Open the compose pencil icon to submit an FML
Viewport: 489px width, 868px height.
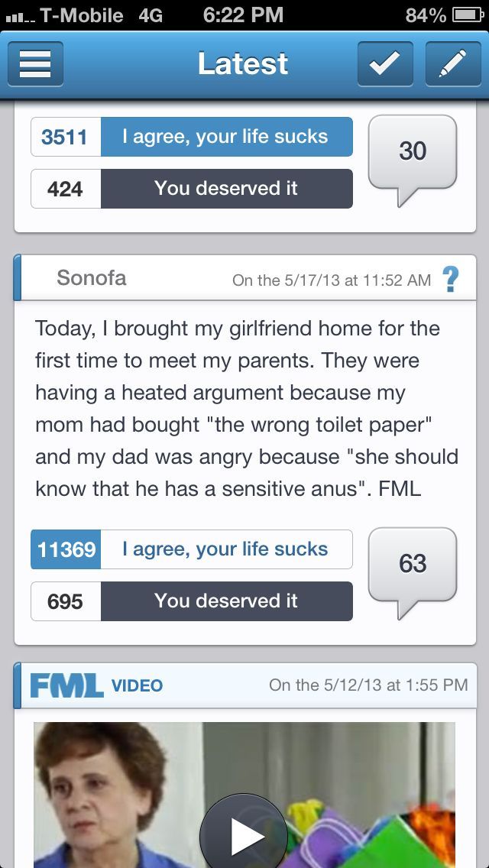453,63
